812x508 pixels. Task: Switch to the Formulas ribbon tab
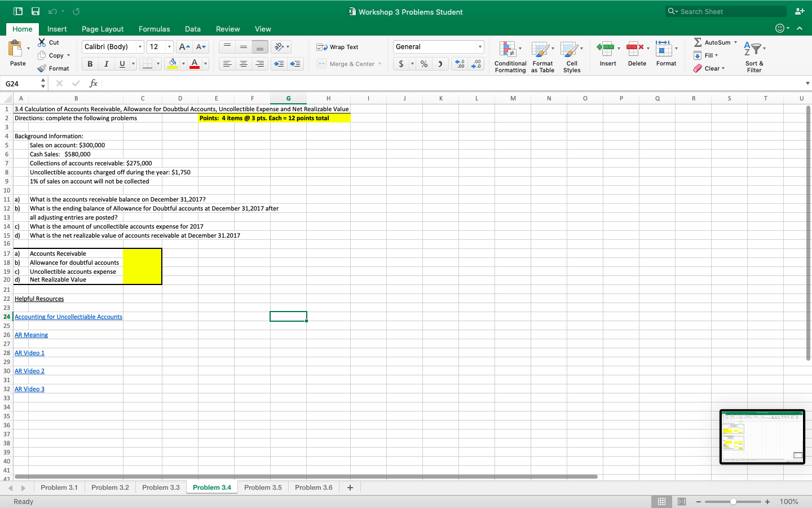click(154, 29)
